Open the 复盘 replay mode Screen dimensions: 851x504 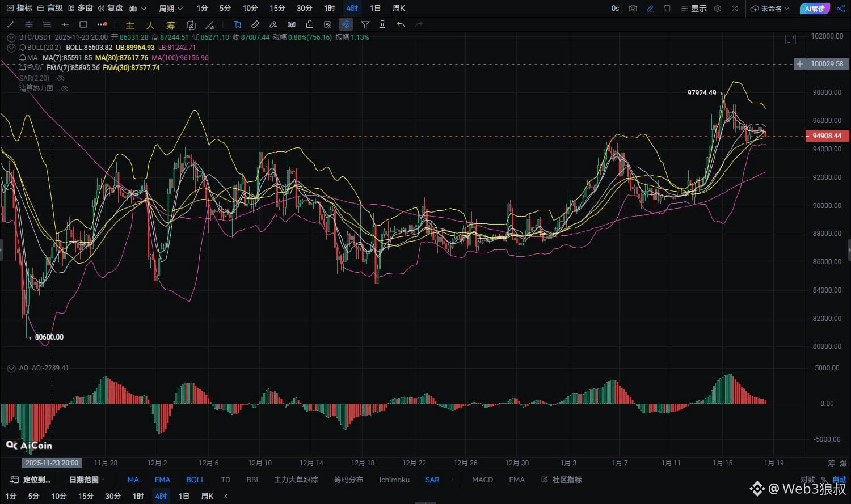coord(111,9)
